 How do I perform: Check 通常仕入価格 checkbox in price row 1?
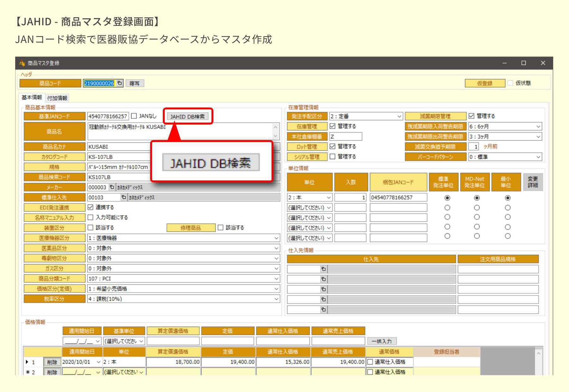pos(370,362)
